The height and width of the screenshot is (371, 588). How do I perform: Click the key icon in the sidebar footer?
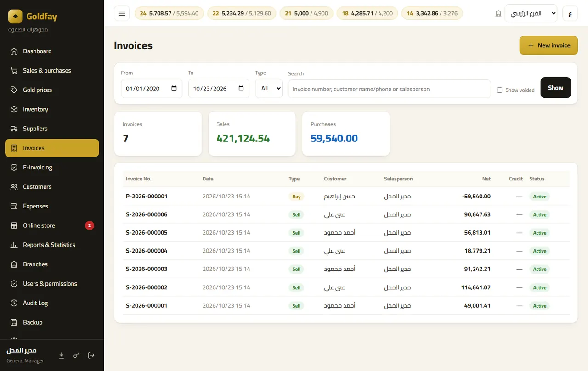point(76,355)
